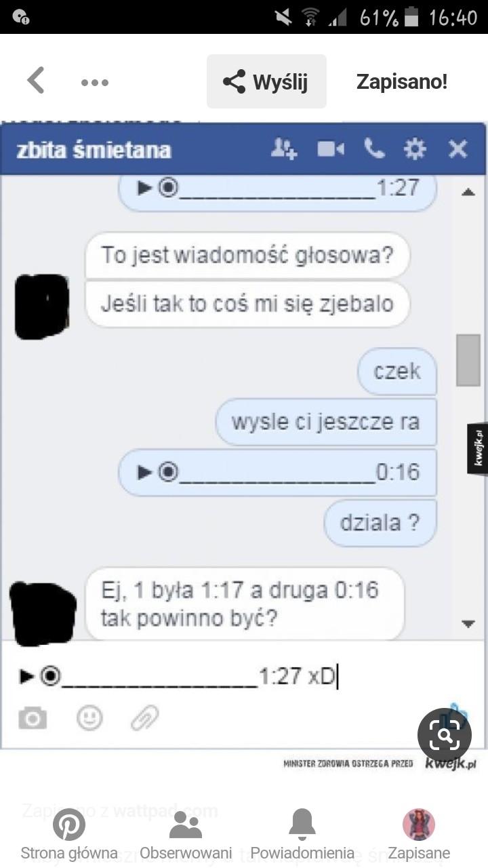The image size is (488, 868).
Task: Play the 0:16 voice message
Action: point(144,472)
